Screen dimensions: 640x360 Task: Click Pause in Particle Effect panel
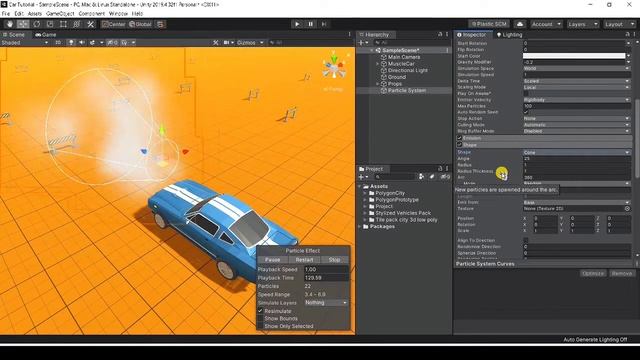tap(273, 260)
